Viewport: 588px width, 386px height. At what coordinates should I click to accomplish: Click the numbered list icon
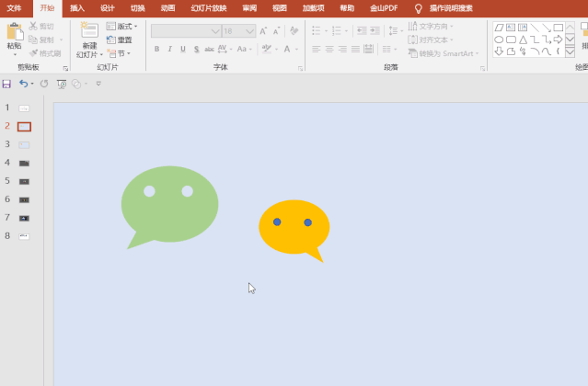337,30
